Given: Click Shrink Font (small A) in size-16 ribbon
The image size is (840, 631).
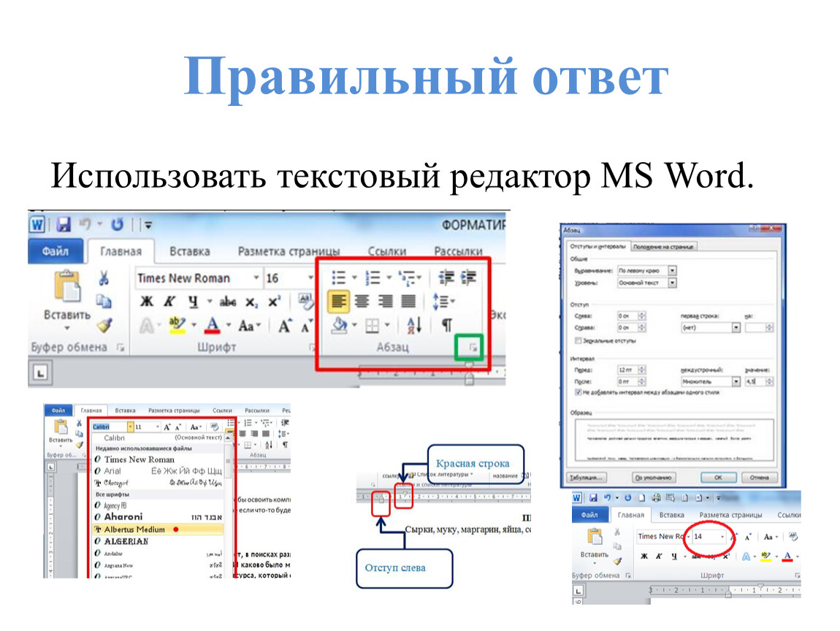Looking at the screenshot, I should (306, 326).
